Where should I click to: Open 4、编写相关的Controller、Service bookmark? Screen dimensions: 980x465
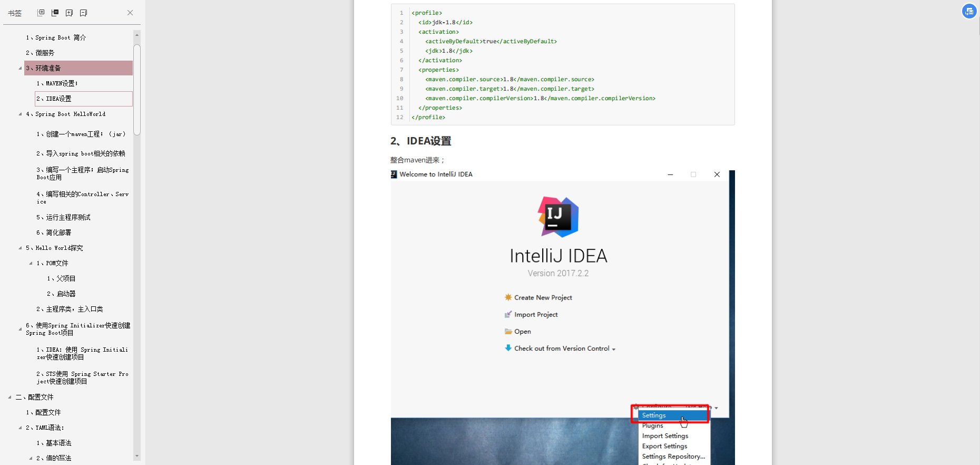[83, 198]
